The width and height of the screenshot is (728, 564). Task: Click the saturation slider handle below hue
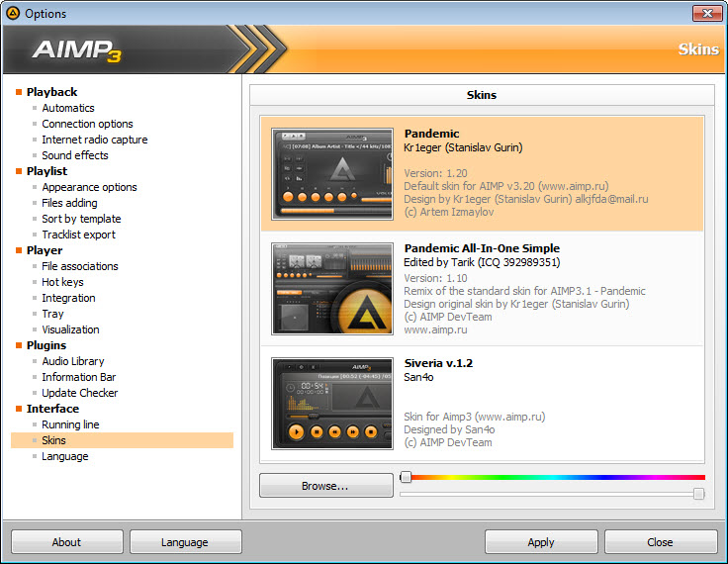pos(698,494)
